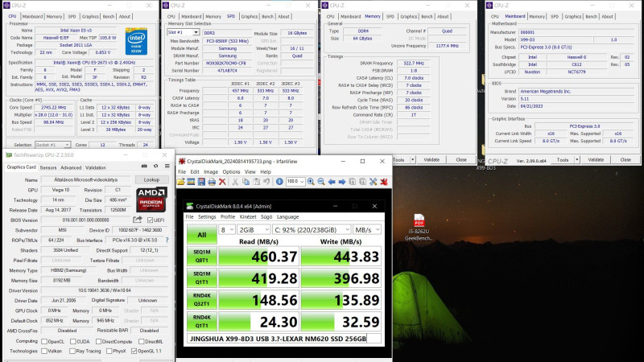Click the Lookup button in GPU-Z
The height and width of the screenshot is (362, 644).
tap(151, 179)
